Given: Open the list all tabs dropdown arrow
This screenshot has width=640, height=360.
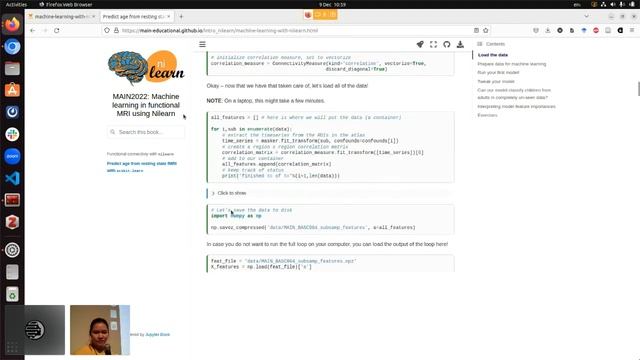Looking at the screenshot, I should click(x=586, y=16).
